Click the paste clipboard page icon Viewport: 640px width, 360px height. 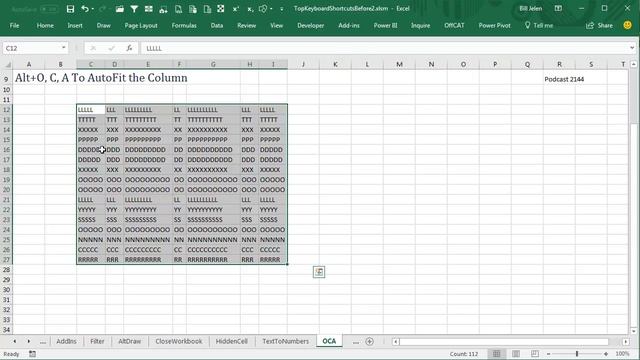click(x=193, y=9)
